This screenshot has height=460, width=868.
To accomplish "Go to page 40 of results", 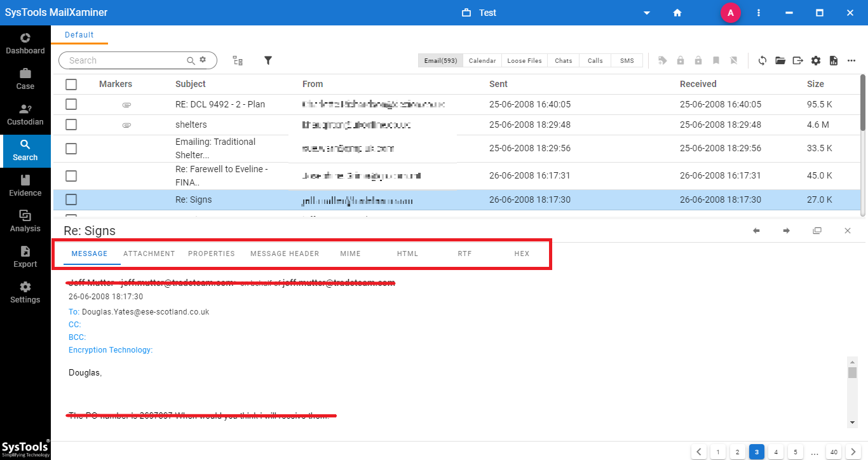I will [x=834, y=452].
